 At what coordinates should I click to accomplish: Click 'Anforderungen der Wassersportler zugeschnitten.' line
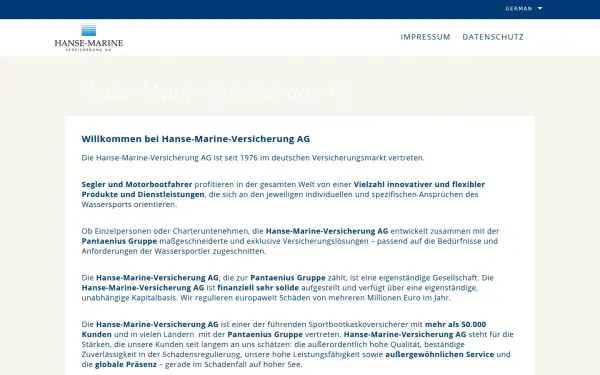(174, 251)
